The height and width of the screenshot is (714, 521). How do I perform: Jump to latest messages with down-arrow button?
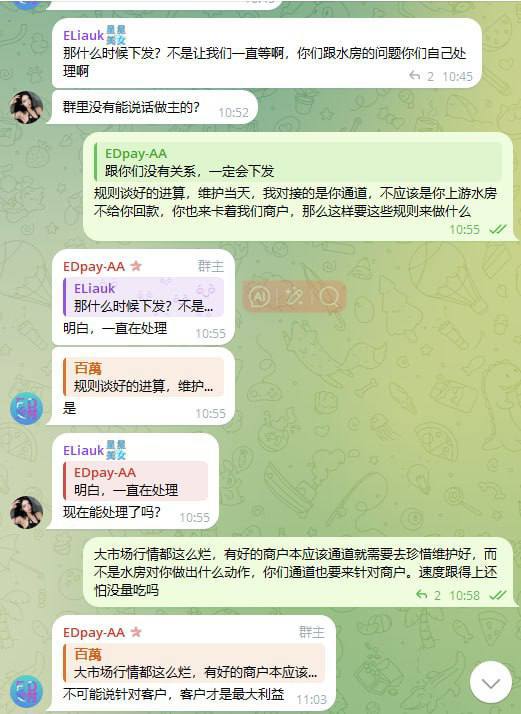(x=491, y=682)
